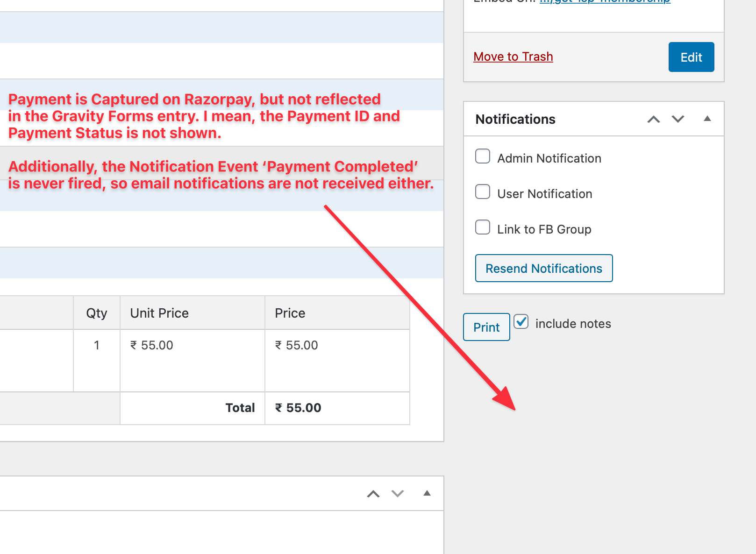
Task: Collapse the bottom metabox panel
Action: (427, 493)
